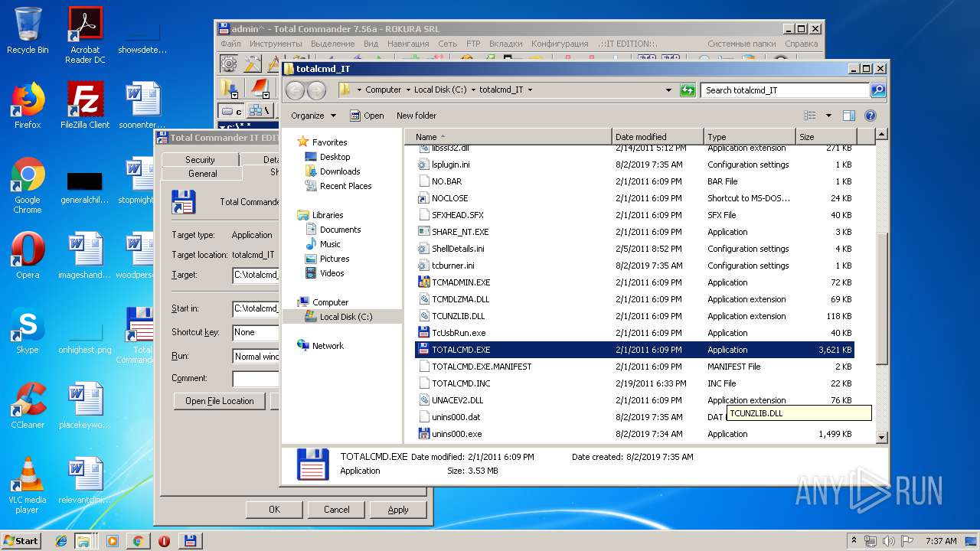
Task: Open FileZilla Client desktop icon
Action: (85, 105)
